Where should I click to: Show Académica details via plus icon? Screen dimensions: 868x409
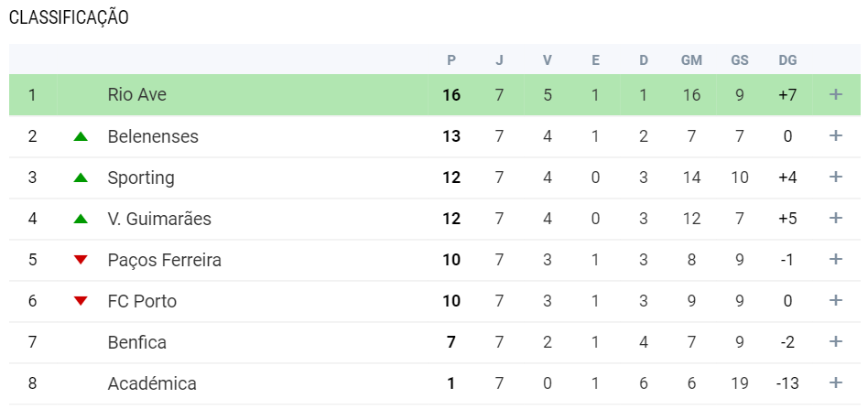[x=835, y=383]
